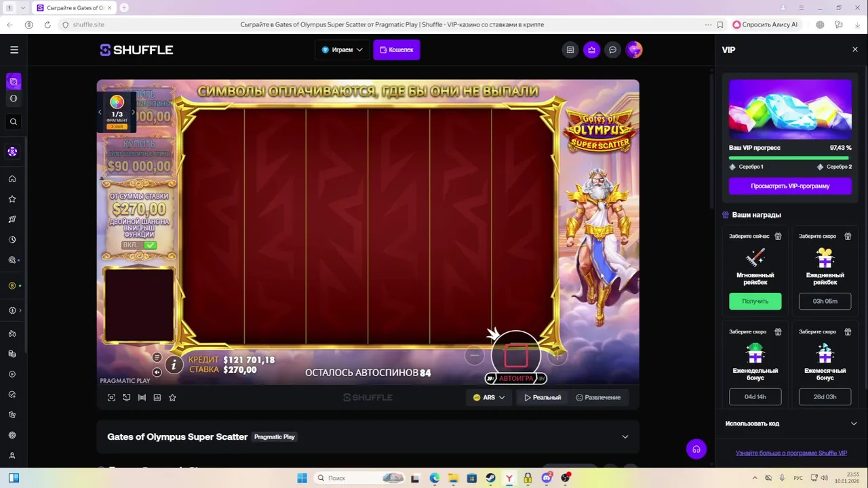Open recent clock icon in sidebar
The image size is (868, 488).
pos(12,240)
